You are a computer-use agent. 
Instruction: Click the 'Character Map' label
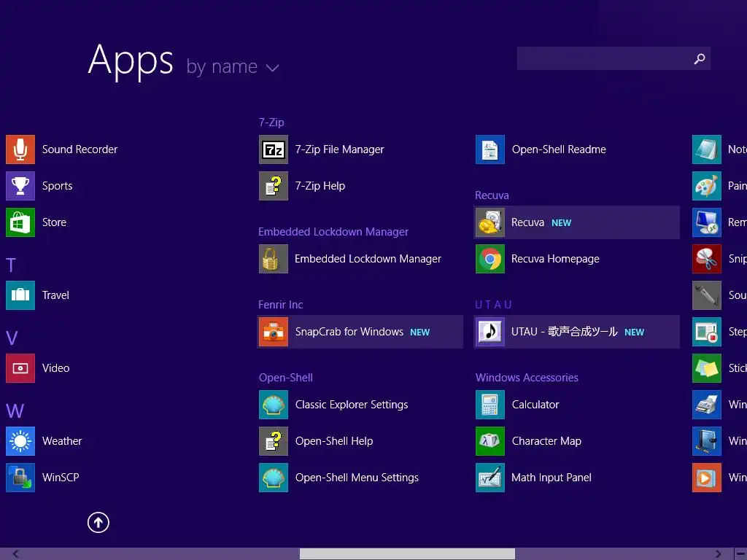tap(546, 441)
